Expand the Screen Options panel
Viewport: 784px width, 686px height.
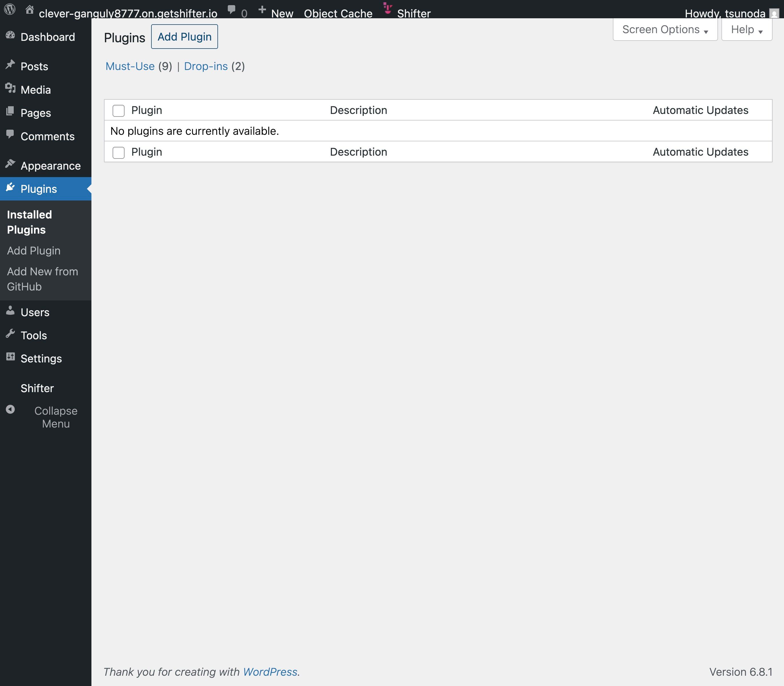[665, 29]
